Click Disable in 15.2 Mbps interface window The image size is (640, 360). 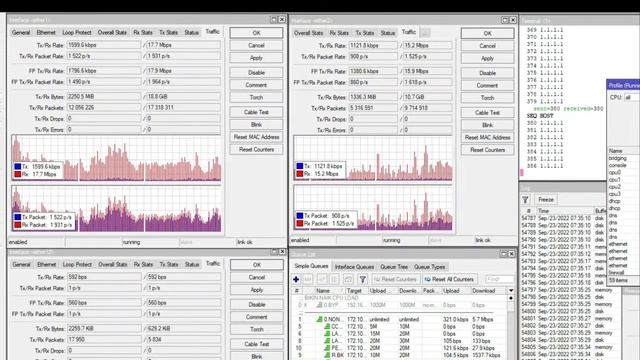(x=487, y=73)
